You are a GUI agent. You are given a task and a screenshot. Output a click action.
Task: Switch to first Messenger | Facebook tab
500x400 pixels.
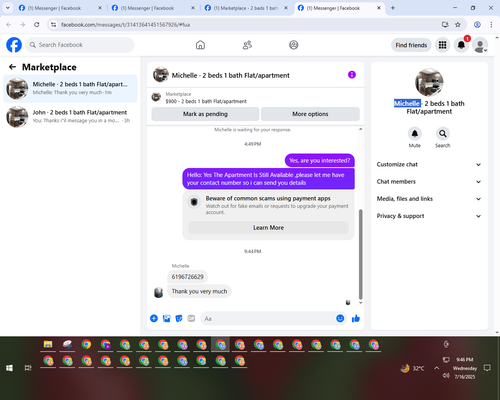click(x=60, y=8)
